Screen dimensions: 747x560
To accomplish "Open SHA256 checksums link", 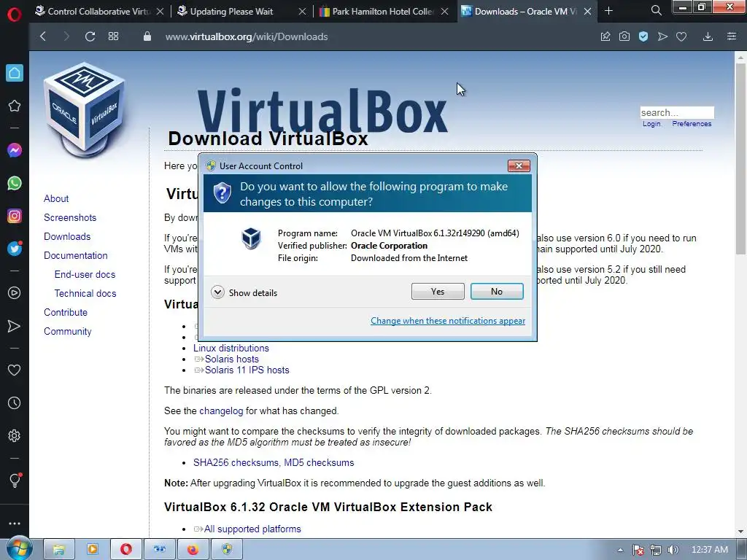I will (236, 463).
